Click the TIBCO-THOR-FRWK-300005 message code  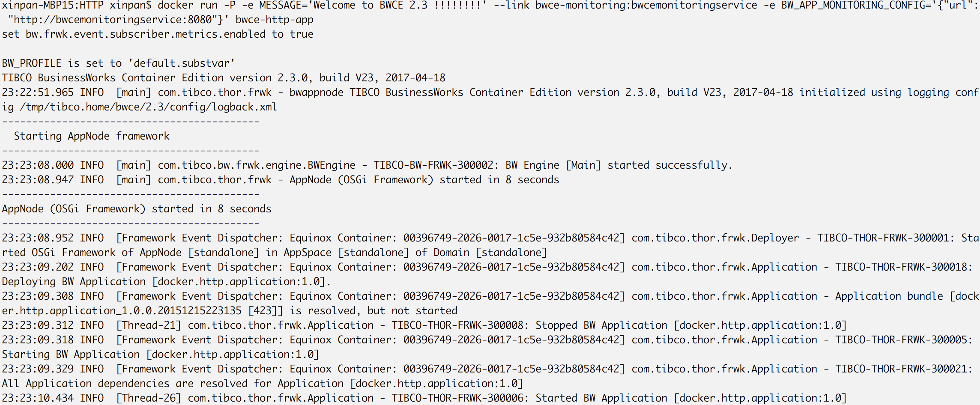click(x=901, y=340)
